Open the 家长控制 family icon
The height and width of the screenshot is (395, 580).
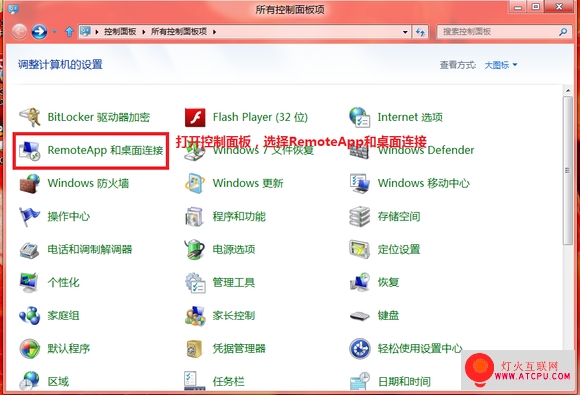point(195,315)
